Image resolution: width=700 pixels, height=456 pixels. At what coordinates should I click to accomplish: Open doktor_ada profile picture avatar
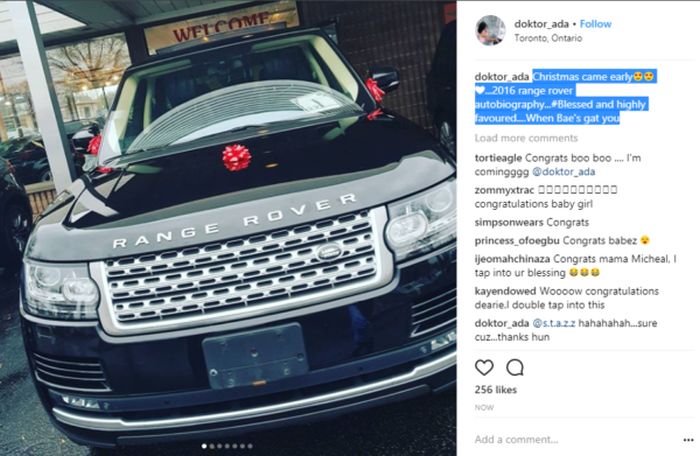[x=490, y=30]
